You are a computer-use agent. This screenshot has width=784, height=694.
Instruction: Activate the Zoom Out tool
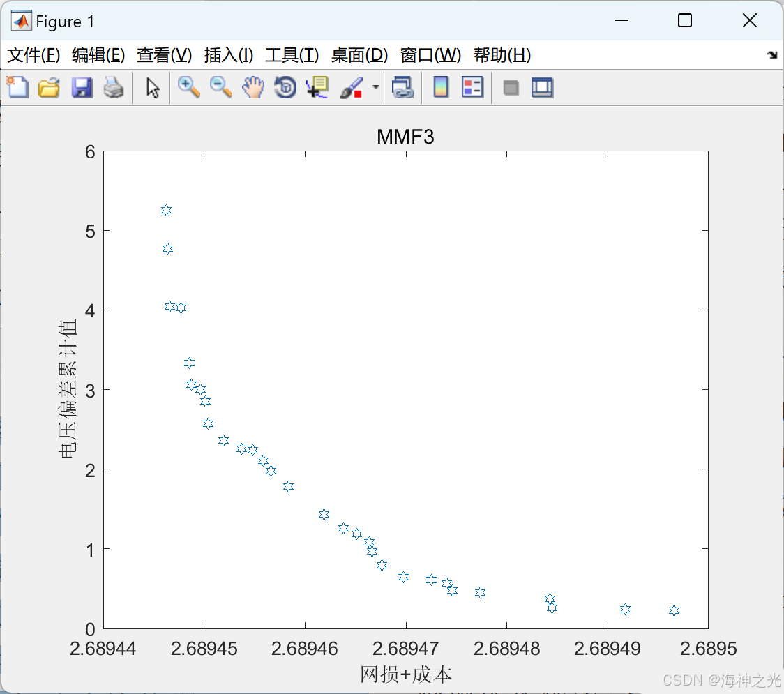220,87
